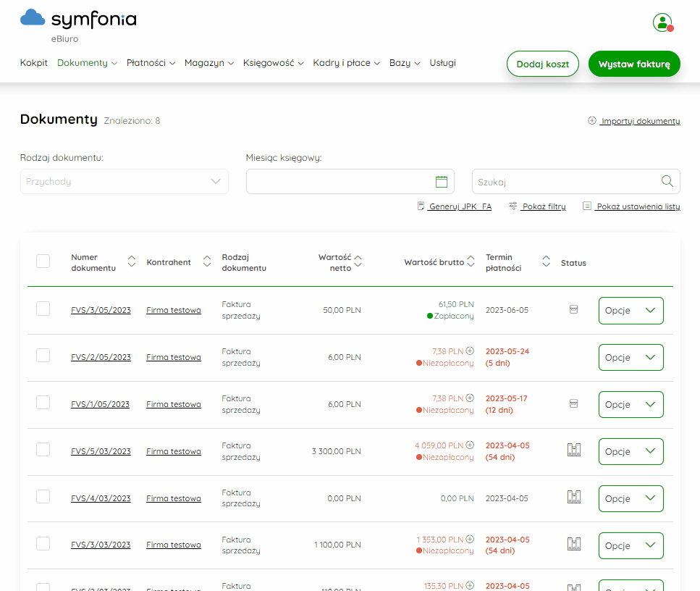
Task: Click the binder status icon for FVS/3/03/2023
Action: pyautogui.click(x=573, y=544)
